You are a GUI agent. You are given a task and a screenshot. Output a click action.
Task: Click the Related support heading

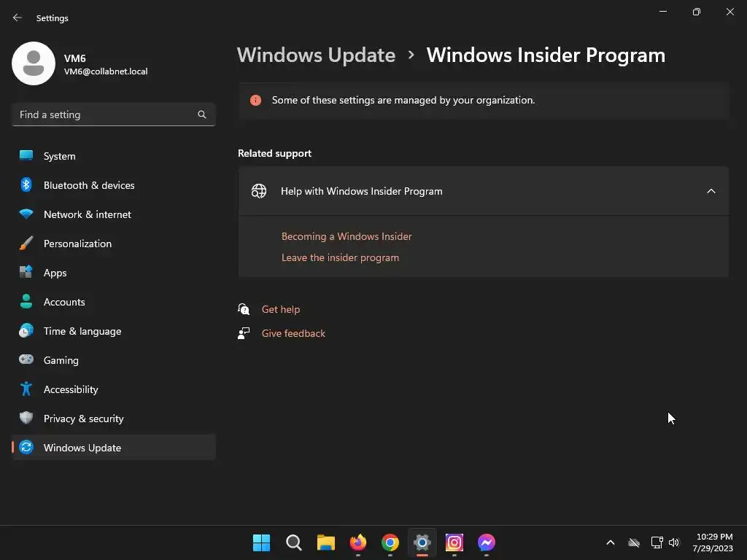point(274,153)
